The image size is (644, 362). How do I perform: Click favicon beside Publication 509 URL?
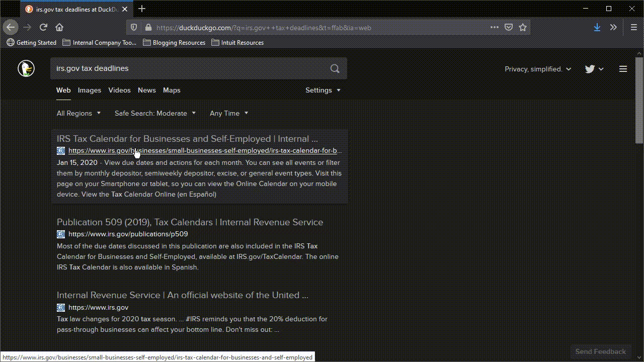click(x=61, y=234)
